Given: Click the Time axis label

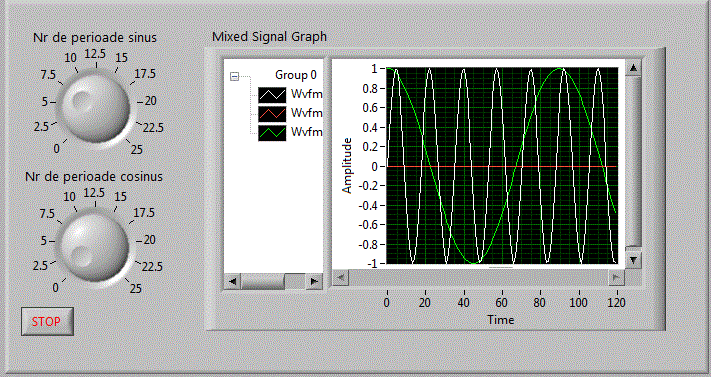Looking at the screenshot, I should pyautogui.click(x=501, y=320).
